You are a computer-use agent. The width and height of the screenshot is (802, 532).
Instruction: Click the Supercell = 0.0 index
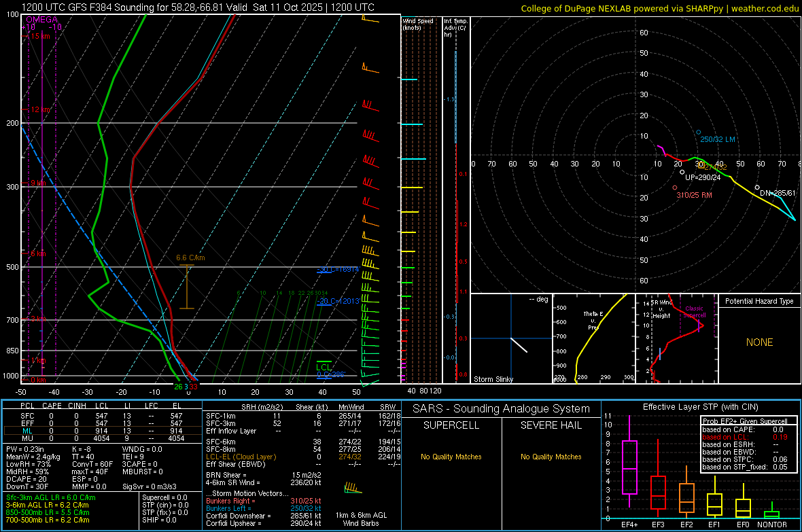[164, 497]
